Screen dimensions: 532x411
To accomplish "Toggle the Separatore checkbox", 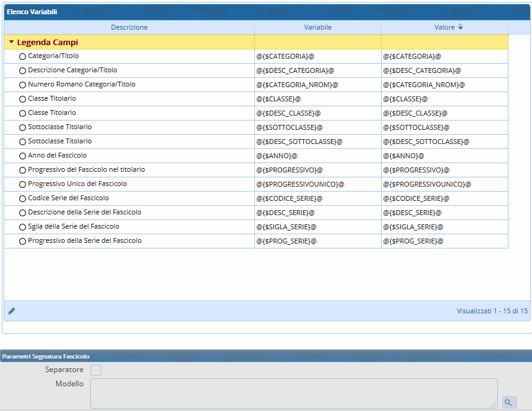I will (x=96, y=370).
